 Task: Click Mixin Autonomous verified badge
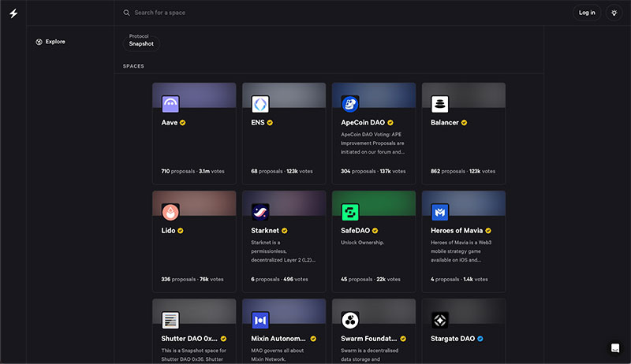click(313, 339)
